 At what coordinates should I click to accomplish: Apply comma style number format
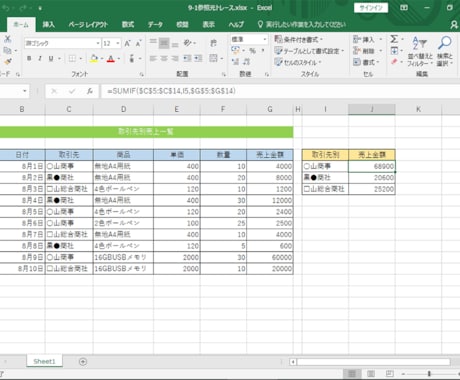point(263,50)
